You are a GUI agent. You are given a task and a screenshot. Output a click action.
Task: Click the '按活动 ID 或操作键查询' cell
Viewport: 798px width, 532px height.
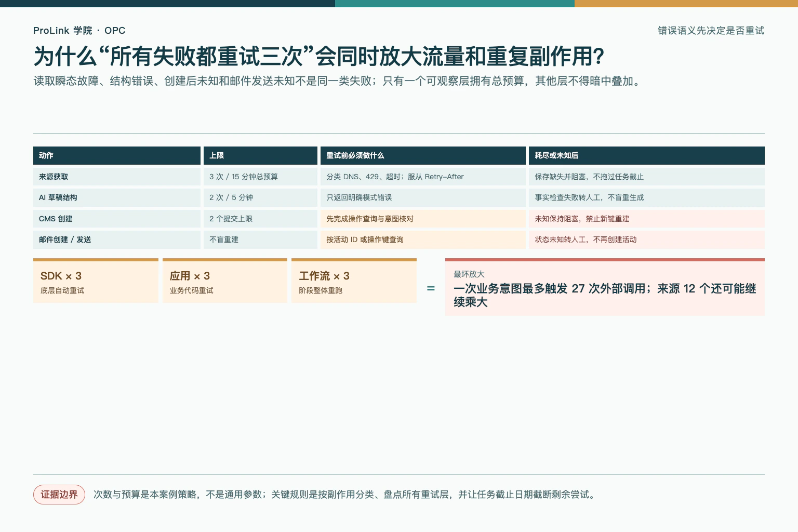pos(423,240)
